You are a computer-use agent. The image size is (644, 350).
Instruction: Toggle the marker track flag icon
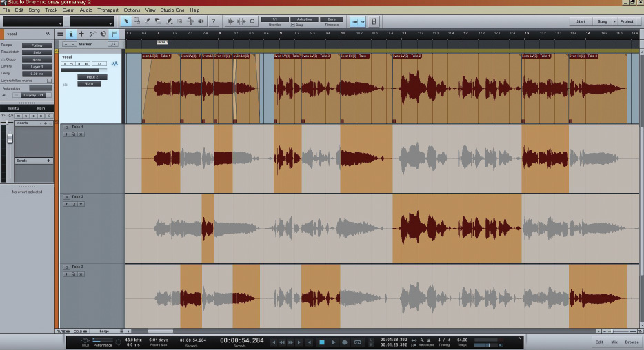point(114,34)
